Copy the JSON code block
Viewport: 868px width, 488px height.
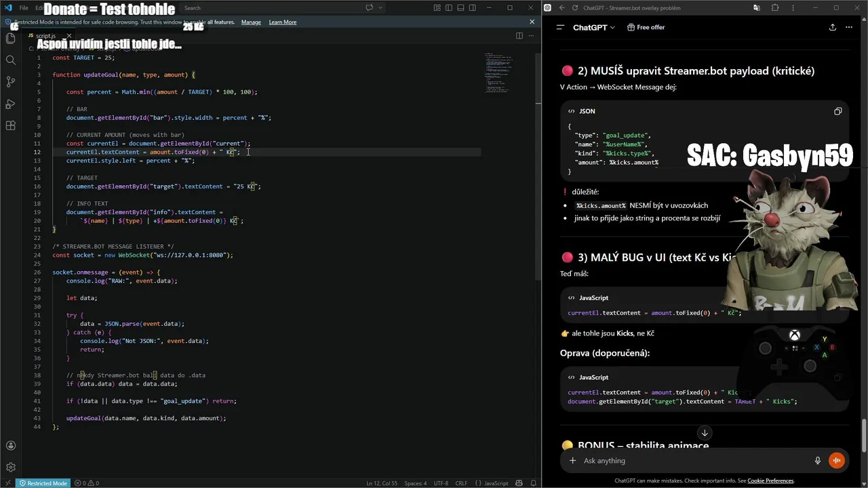(837, 111)
